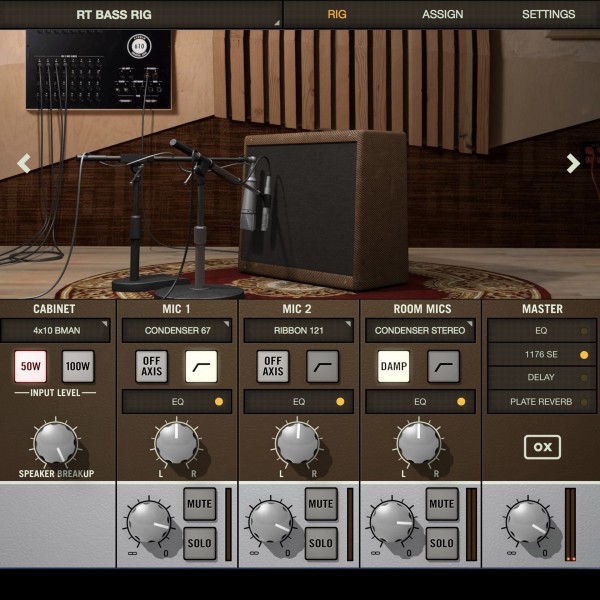Open Mic 2 EQ
600x600 pixels.
pos(298,401)
